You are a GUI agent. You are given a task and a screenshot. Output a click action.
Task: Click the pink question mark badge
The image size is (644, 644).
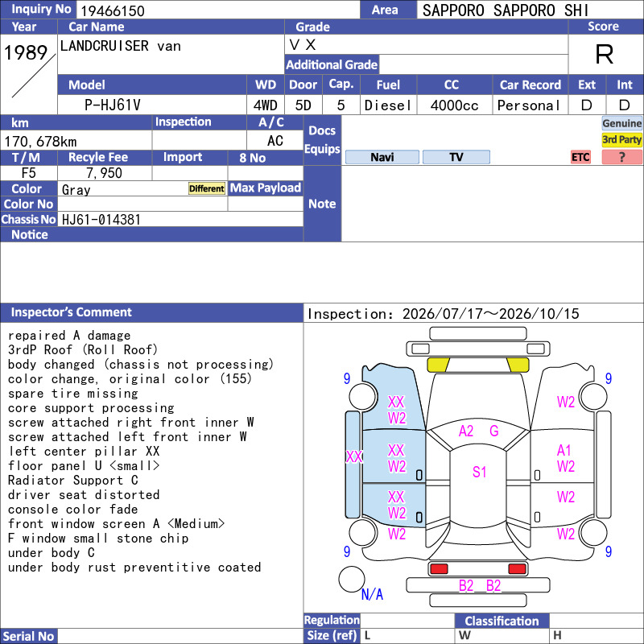pyautogui.click(x=621, y=157)
